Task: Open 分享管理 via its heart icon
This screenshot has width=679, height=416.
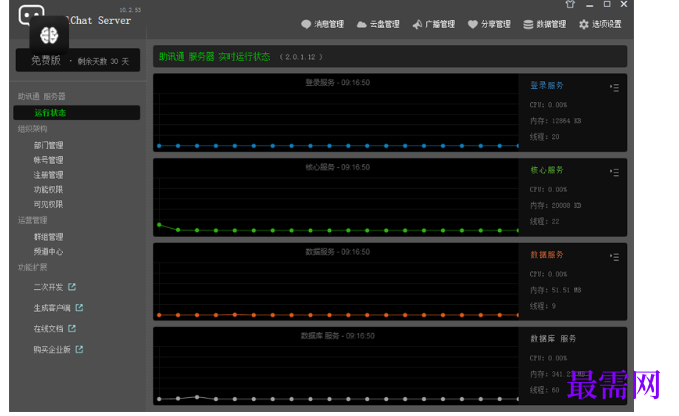Action: (x=472, y=25)
